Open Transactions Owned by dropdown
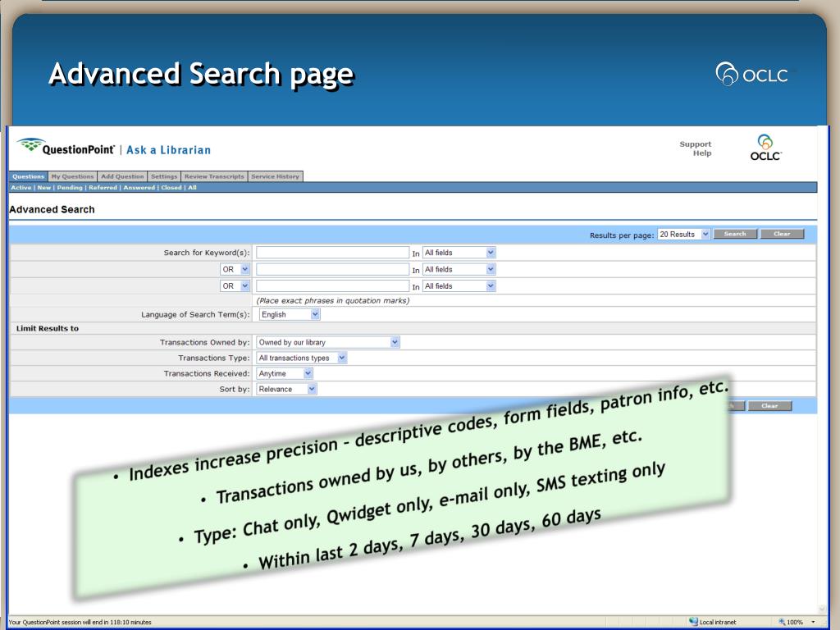This screenshot has width=840, height=630. (x=328, y=342)
